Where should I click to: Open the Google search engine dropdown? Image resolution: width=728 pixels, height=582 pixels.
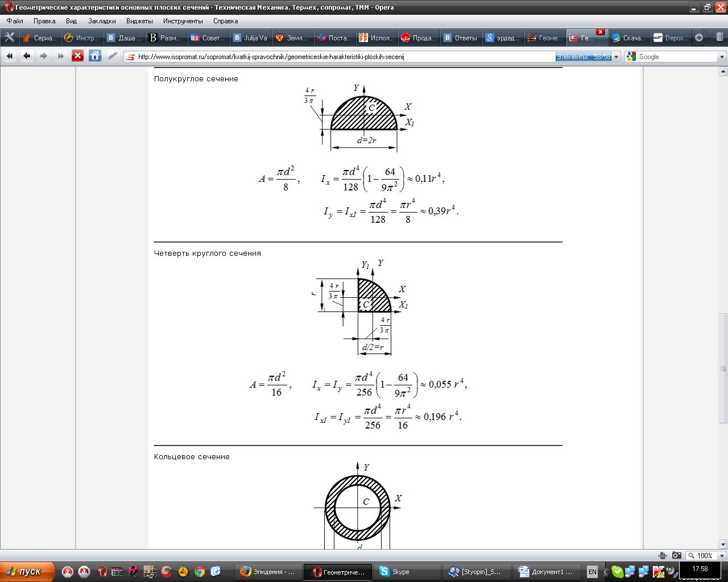[722, 57]
